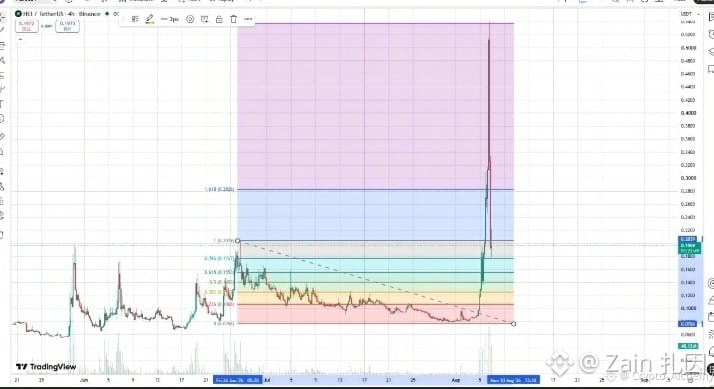Open Fib drawing settings gear icon
The height and width of the screenshot is (389, 714).
pos(190,19)
